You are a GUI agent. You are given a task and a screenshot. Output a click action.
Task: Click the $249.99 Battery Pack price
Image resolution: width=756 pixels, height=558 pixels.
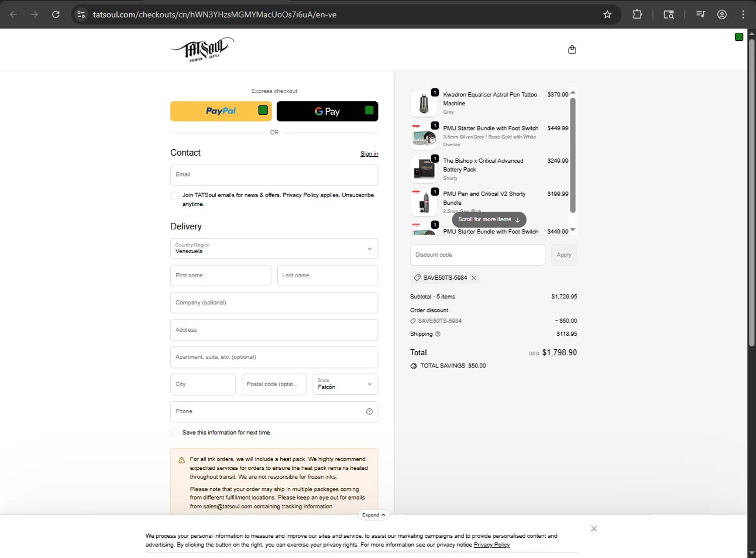pos(557,161)
